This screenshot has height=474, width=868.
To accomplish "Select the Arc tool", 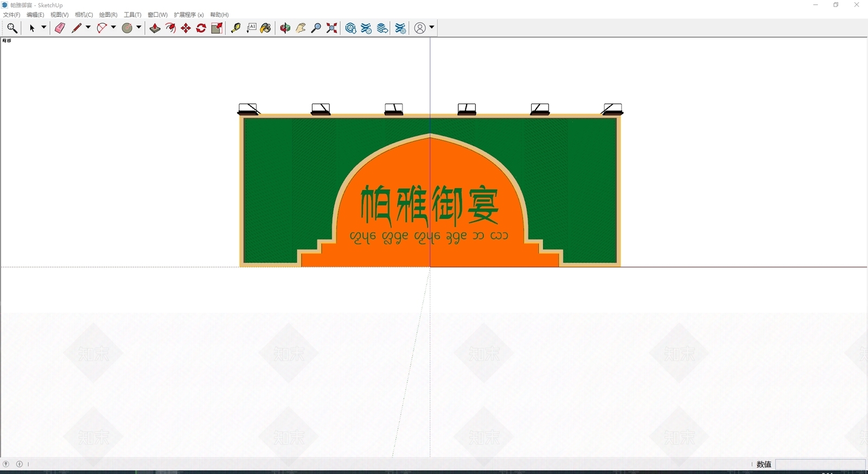I will pyautogui.click(x=102, y=28).
